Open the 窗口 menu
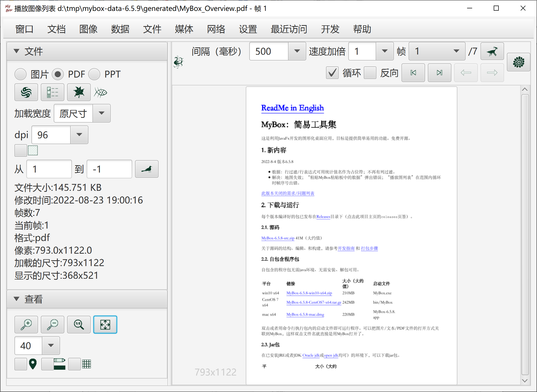The width and height of the screenshot is (537, 392). click(24, 29)
